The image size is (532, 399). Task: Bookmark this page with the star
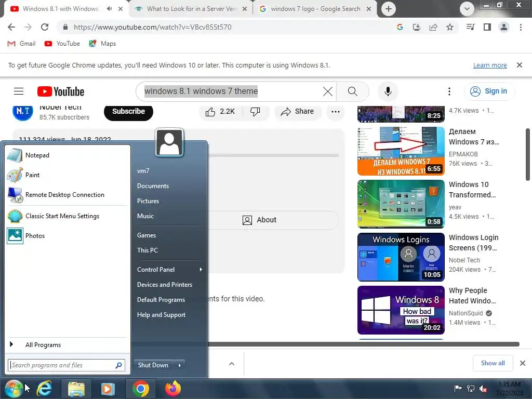click(450, 27)
